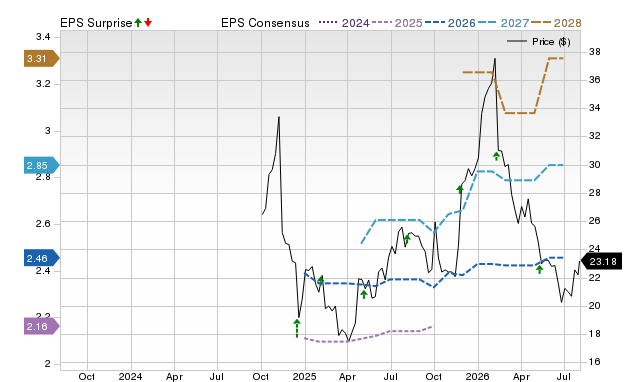The width and height of the screenshot is (640, 382).
Task: Click the green surprise arrow right of Apr 2026
Action: pos(540,269)
